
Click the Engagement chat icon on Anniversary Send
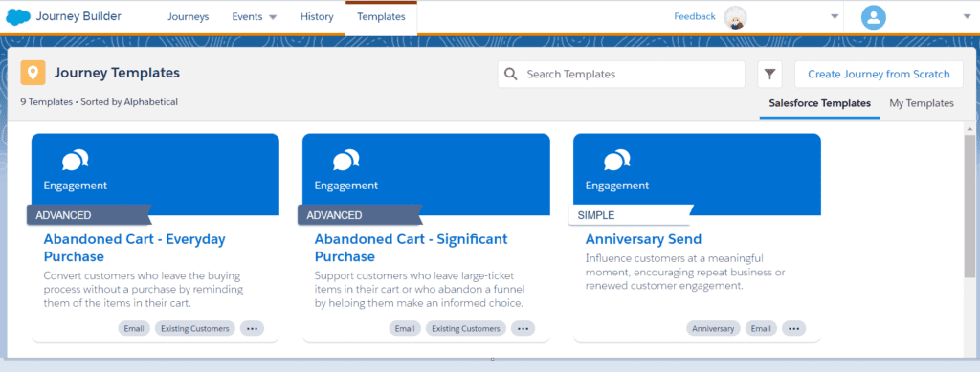pos(617,161)
